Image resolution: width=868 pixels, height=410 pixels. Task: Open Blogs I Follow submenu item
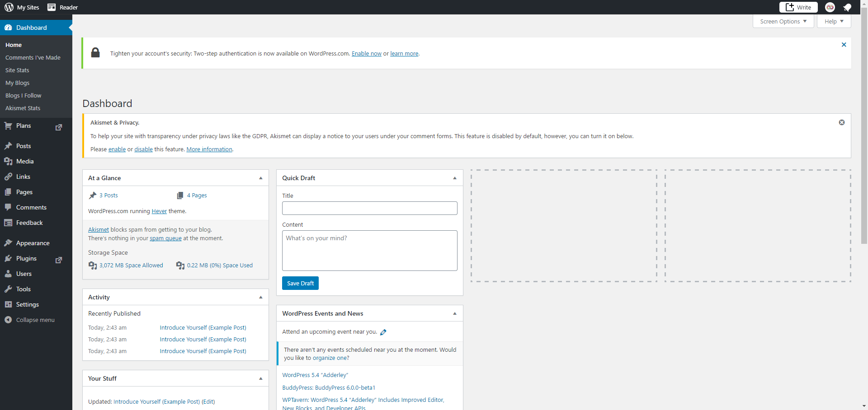coord(23,95)
